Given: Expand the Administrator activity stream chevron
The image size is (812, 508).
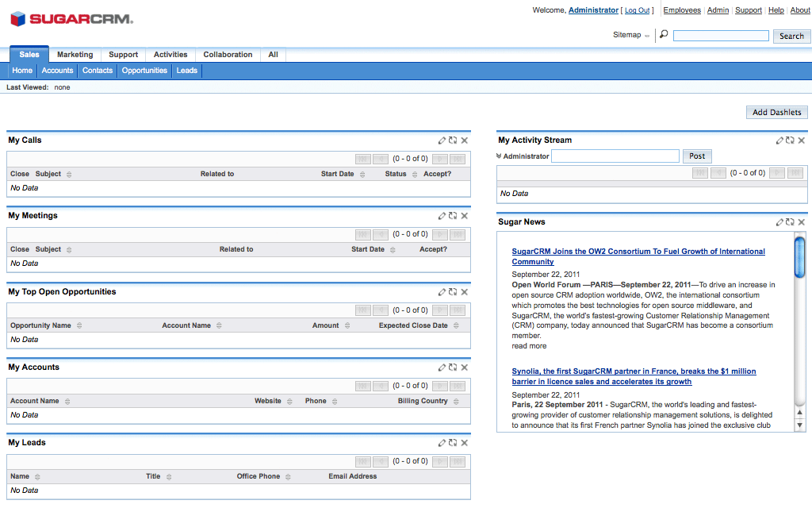Looking at the screenshot, I should (500, 156).
